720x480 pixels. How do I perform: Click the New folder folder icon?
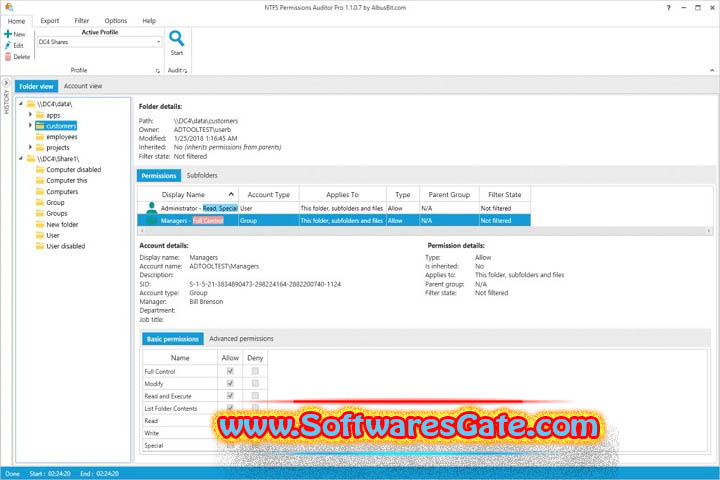(x=40, y=225)
